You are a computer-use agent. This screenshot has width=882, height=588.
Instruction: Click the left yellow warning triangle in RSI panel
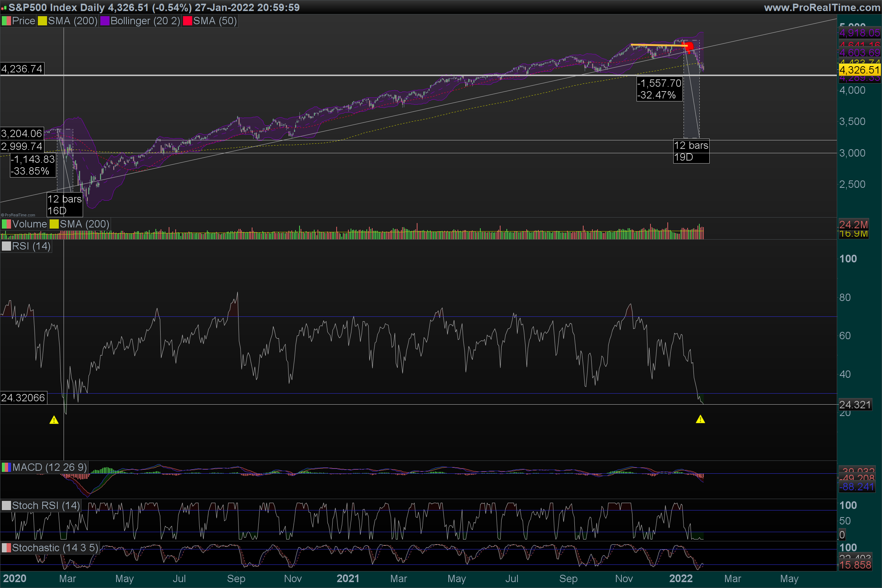54,420
